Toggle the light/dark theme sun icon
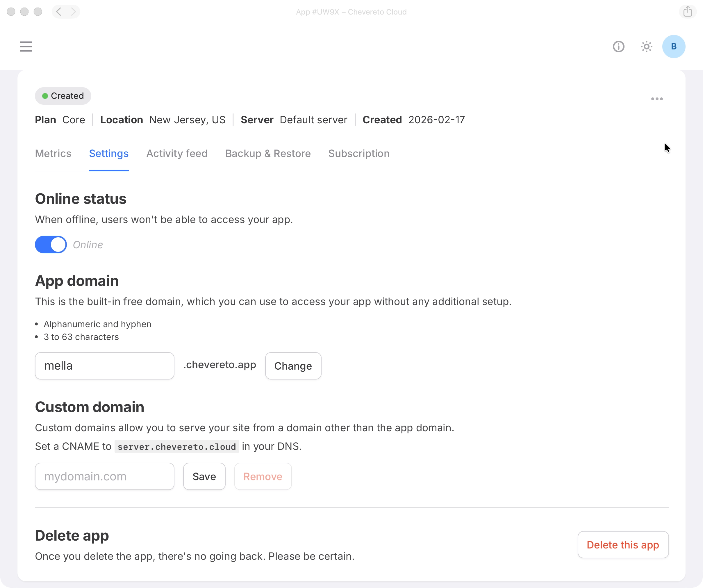Screen dimensions: 703x588 646,47
